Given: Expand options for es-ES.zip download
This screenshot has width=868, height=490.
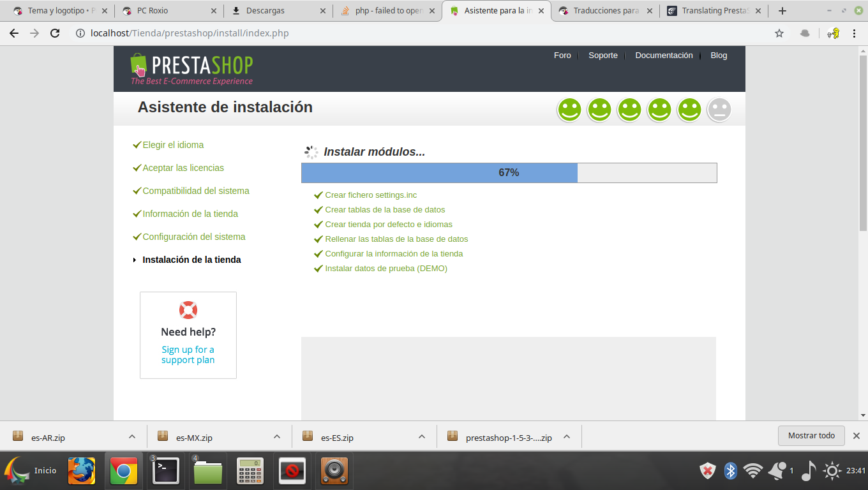Looking at the screenshot, I should click(x=422, y=437).
